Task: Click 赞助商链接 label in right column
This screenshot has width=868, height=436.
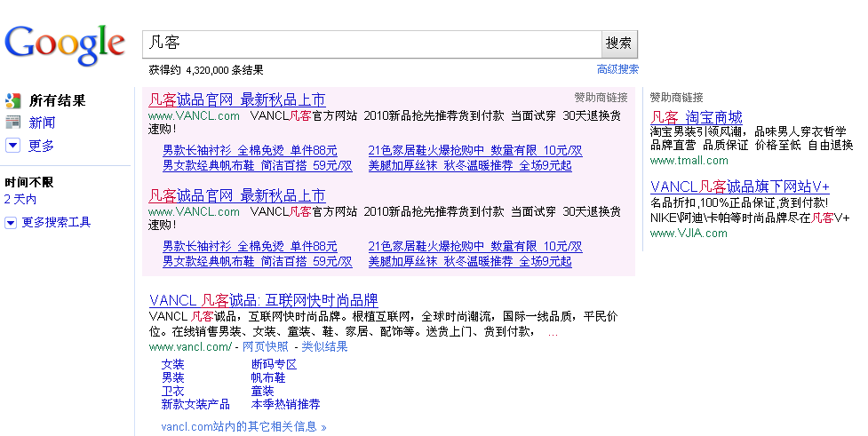Action: coord(676,98)
